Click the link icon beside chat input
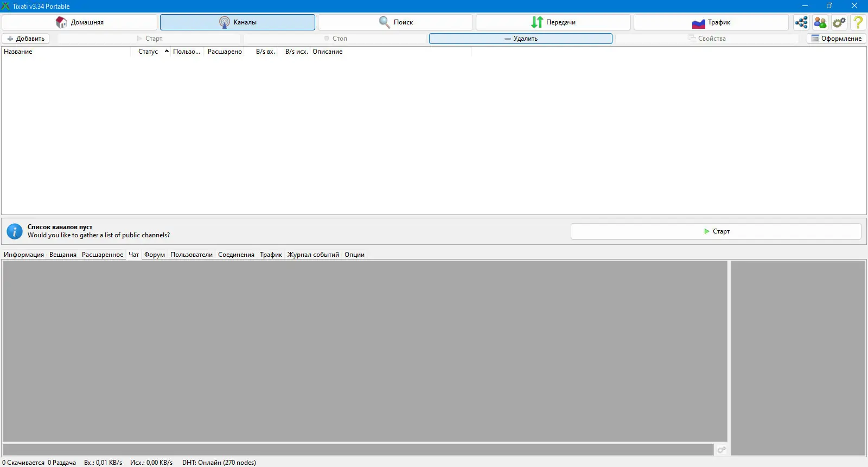The height and width of the screenshot is (467, 868). [722, 450]
